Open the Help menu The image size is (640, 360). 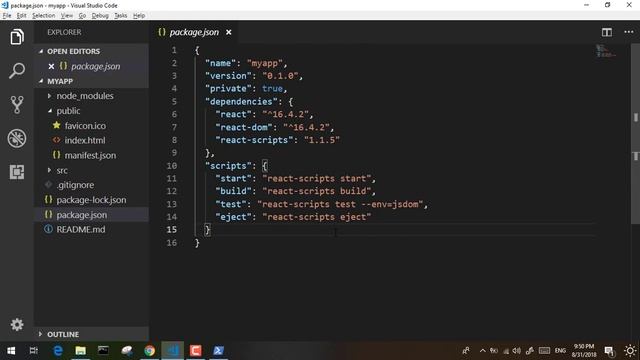click(x=139, y=16)
